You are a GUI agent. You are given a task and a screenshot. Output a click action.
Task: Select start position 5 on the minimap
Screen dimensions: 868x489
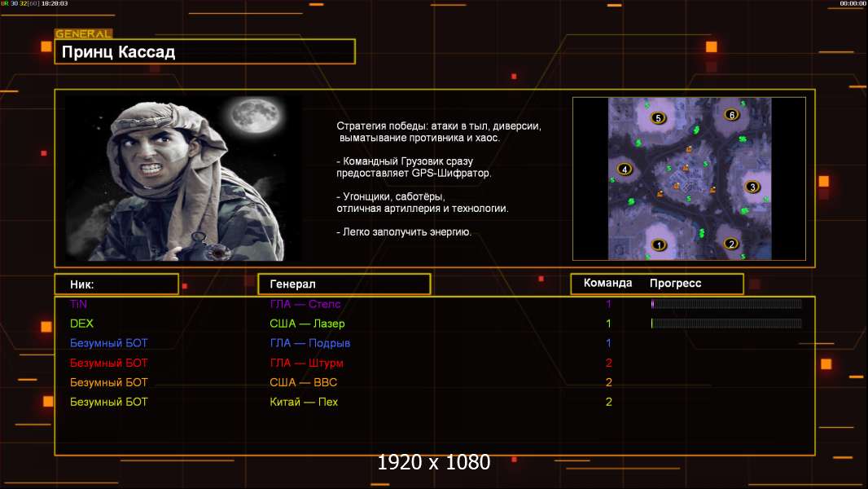tap(658, 118)
